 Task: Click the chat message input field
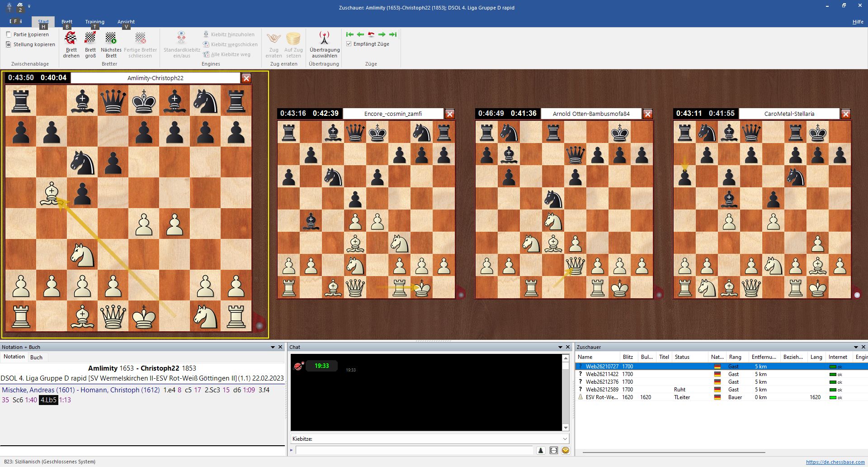tap(414, 450)
